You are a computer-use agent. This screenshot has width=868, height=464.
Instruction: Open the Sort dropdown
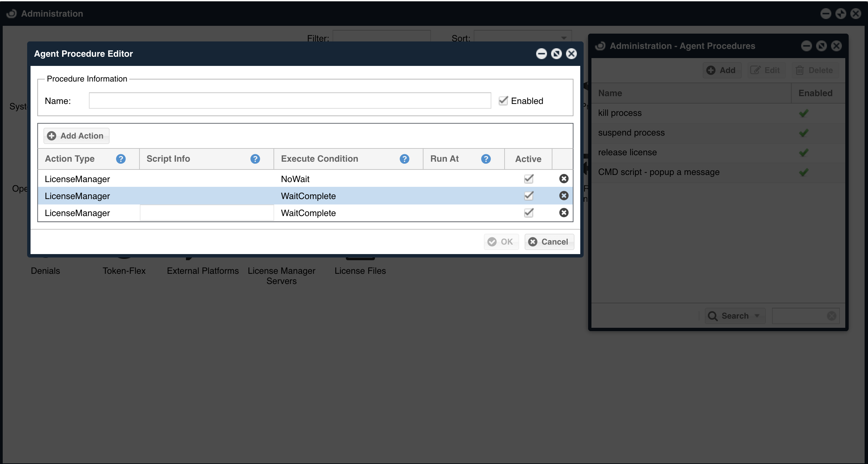click(563, 37)
